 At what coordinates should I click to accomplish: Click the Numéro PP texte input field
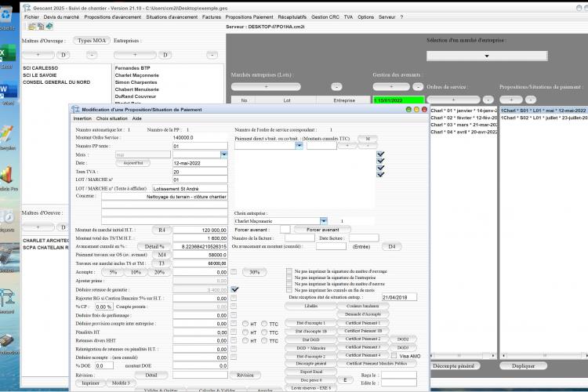(x=200, y=146)
